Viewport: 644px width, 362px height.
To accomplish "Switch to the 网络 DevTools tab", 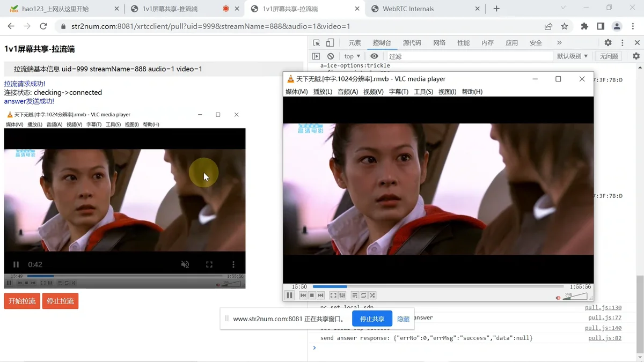I will (x=440, y=43).
